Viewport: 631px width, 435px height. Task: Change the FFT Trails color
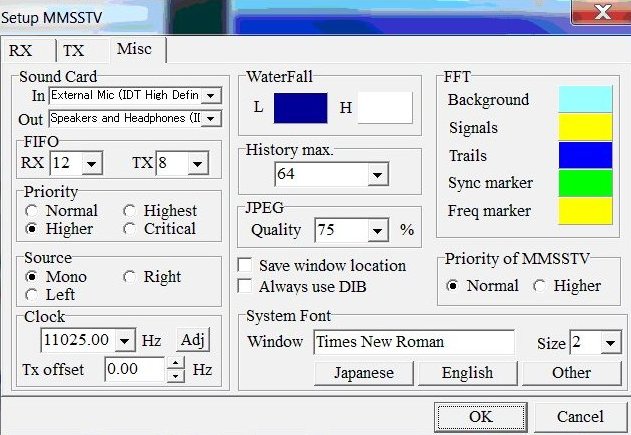586,155
